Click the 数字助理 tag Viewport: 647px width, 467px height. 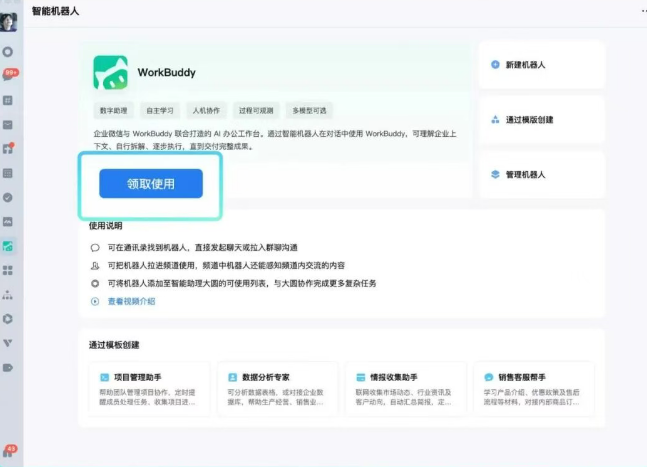(x=113, y=111)
